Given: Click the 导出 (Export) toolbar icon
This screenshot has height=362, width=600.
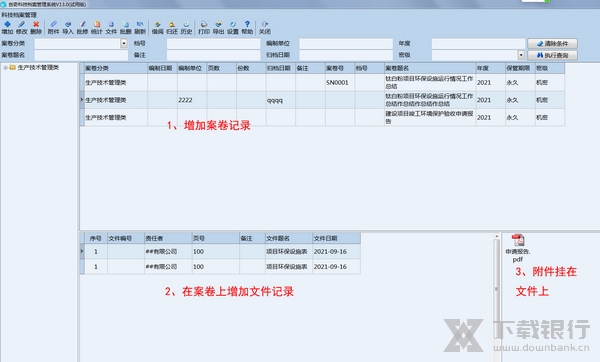Looking at the screenshot, I should (x=218, y=28).
